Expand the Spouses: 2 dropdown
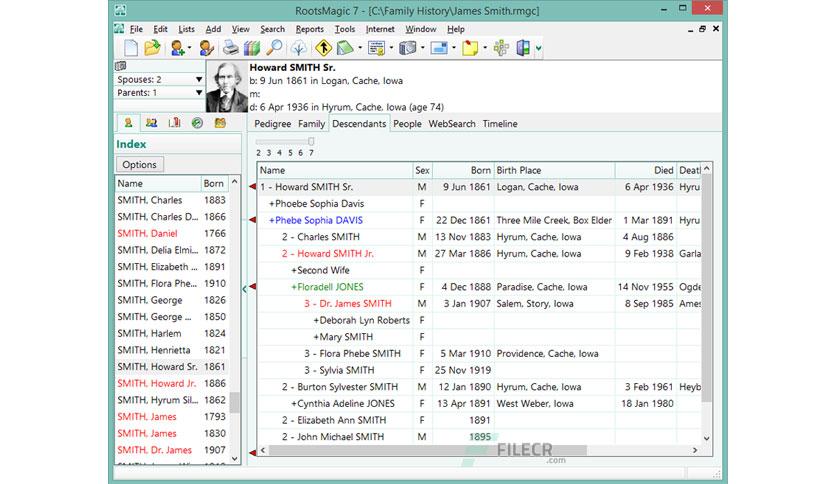The image size is (836, 484). point(199,79)
